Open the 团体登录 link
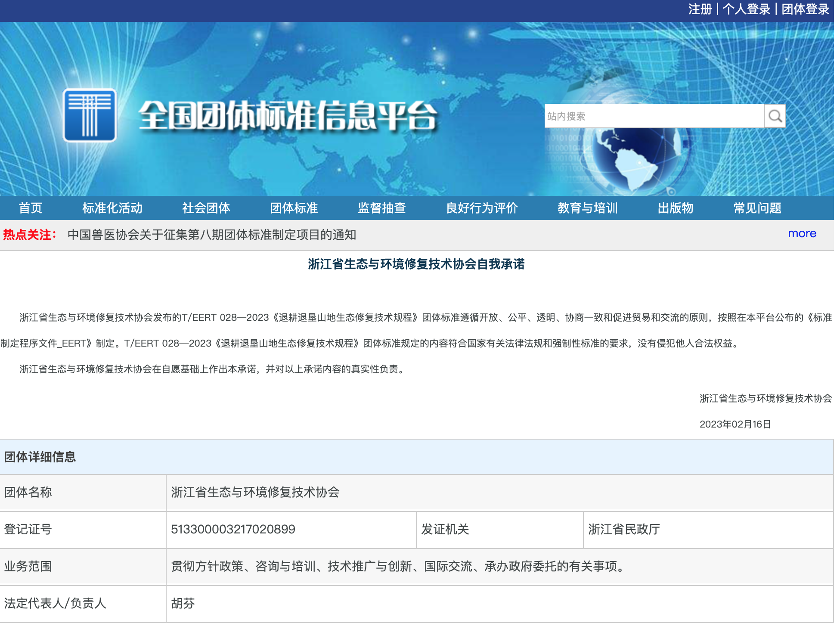 (805, 9)
